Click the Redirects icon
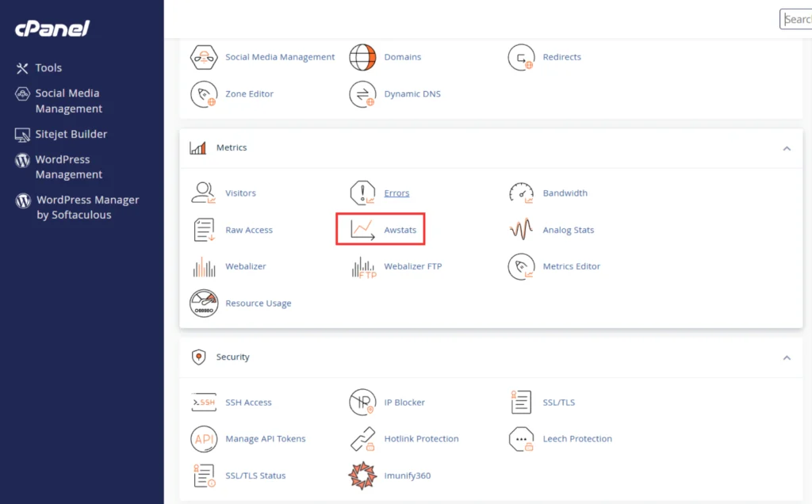The height and width of the screenshot is (504, 812). click(521, 57)
